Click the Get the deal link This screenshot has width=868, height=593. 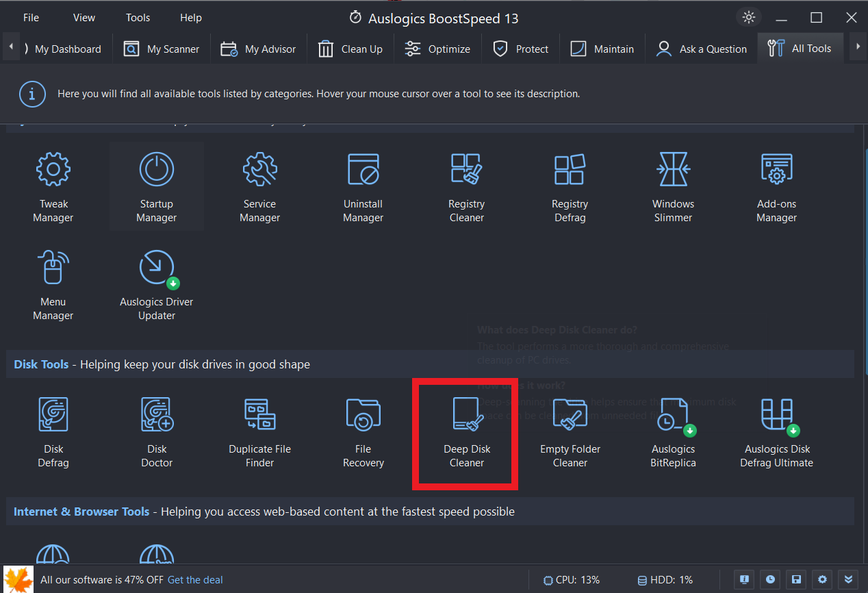pos(195,579)
